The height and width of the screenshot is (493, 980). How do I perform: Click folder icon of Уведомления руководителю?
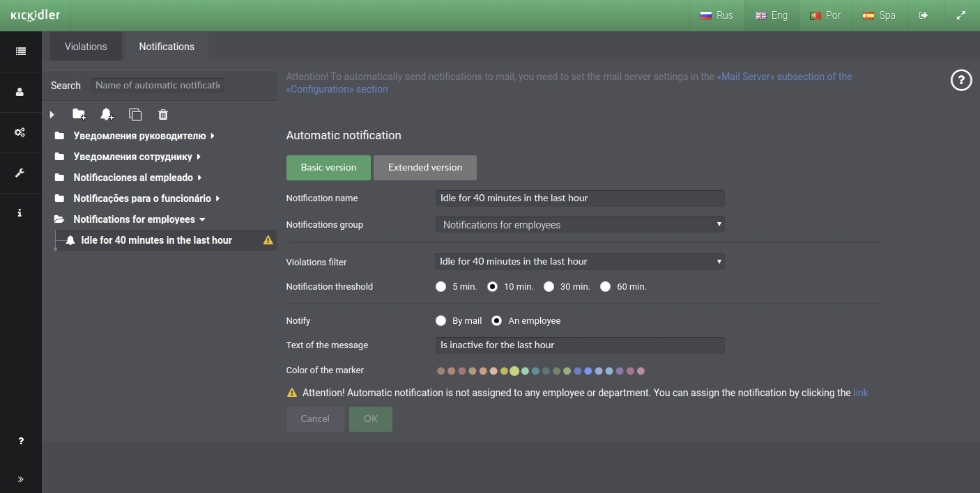click(x=59, y=136)
